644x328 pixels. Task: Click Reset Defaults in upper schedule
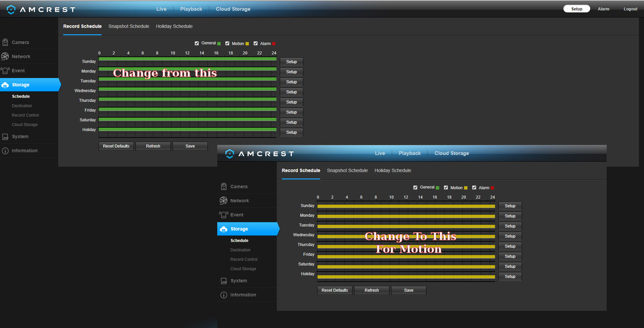[116, 146]
